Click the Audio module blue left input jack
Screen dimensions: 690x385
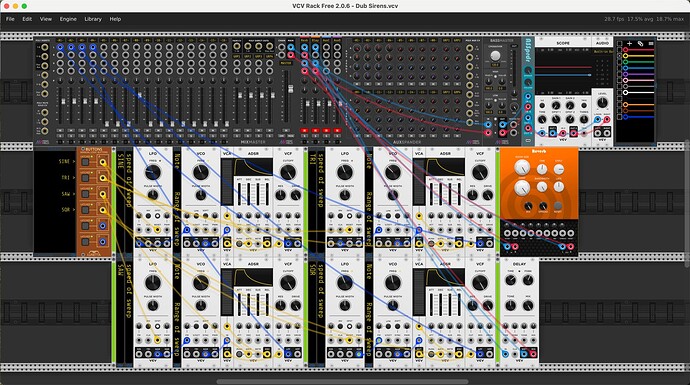coord(598,119)
